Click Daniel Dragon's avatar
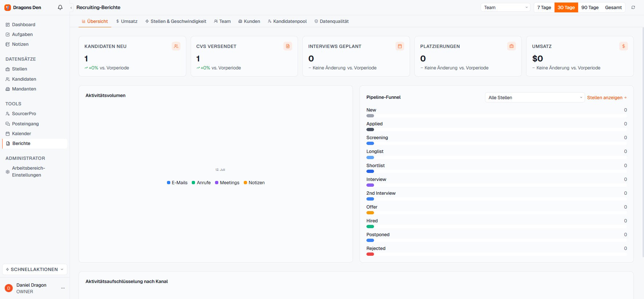This screenshot has width=644, height=299. (9, 288)
